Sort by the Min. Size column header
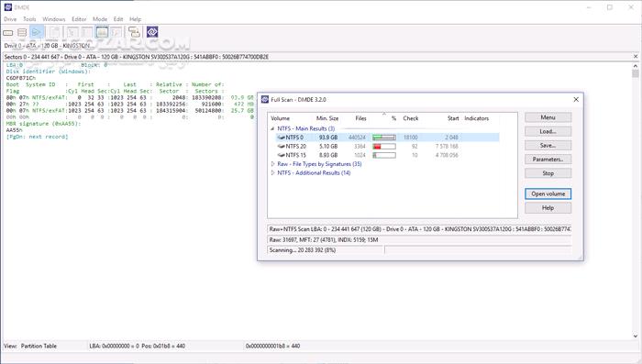This screenshot has height=364, width=642. click(x=327, y=118)
